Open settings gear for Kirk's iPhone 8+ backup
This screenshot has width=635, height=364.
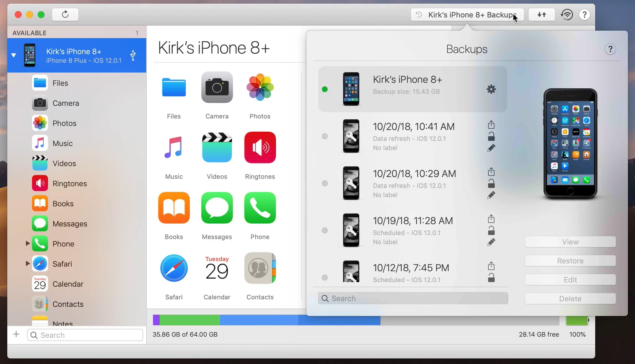pyautogui.click(x=491, y=89)
